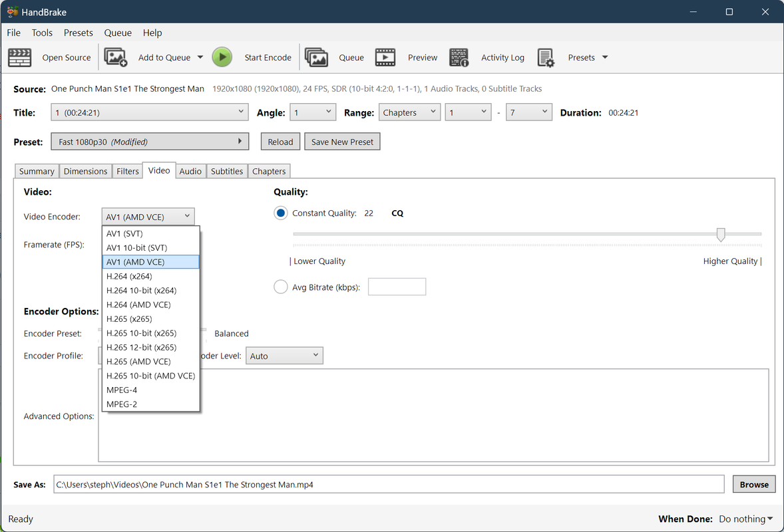The width and height of the screenshot is (784, 532).
Task: Open the Angle dropdown
Action: click(313, 112)
